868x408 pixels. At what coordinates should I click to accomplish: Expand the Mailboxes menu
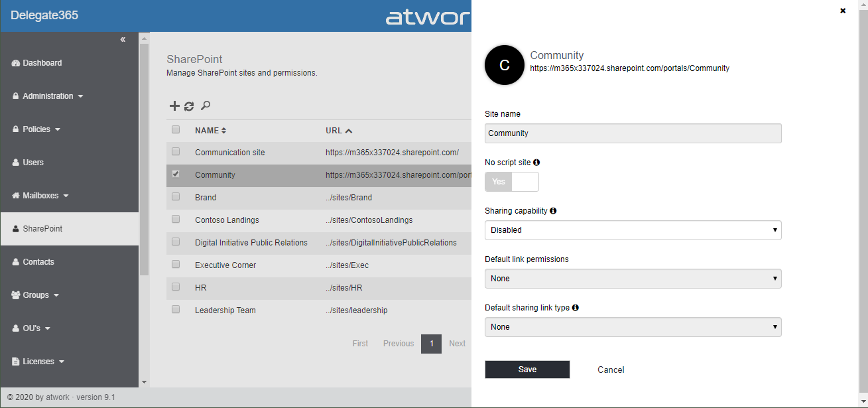40,196
